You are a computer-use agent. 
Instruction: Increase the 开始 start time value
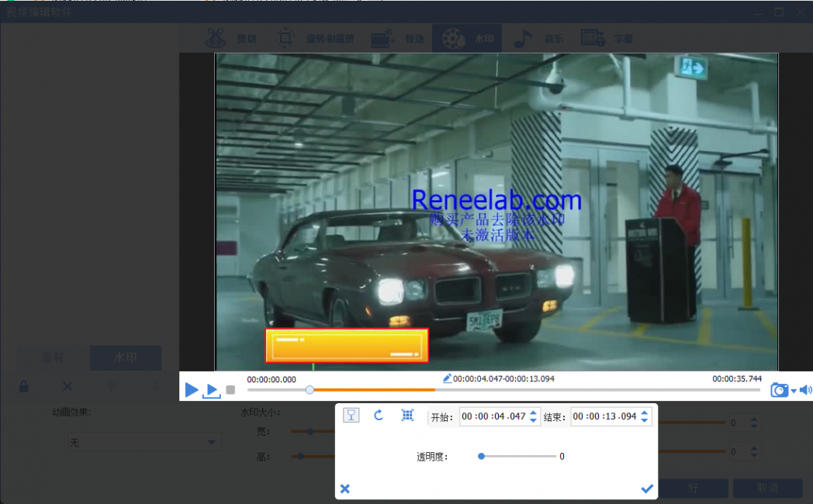pos(533,413)
